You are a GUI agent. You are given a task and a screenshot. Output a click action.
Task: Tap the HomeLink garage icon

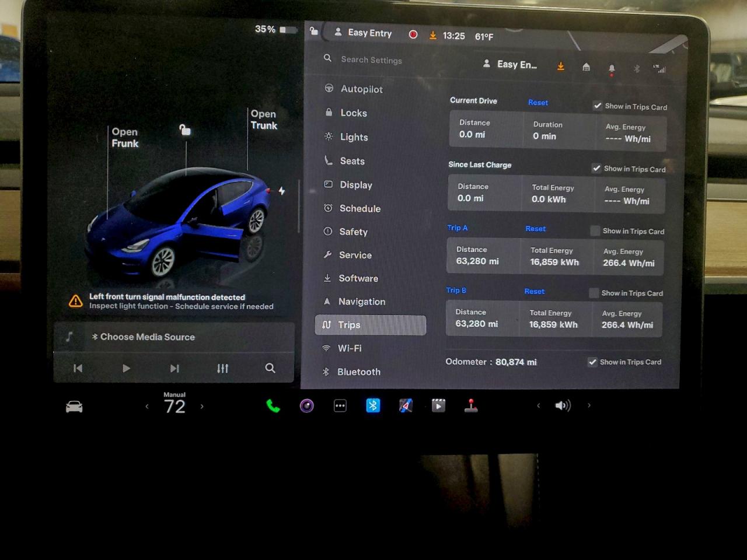pos(587,68)
